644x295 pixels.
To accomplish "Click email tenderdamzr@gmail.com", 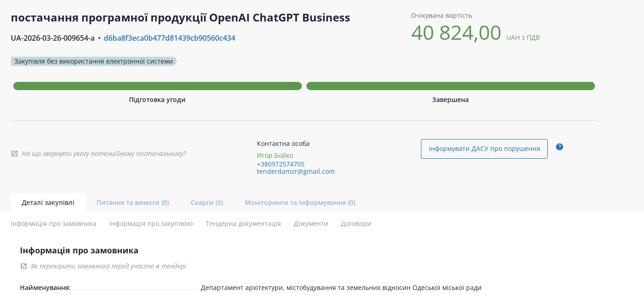I will pos(295,172).
